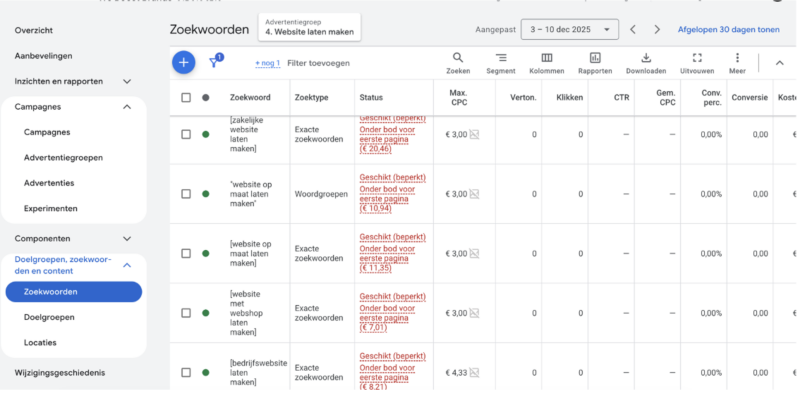Click the blue plus add keyword button
This screenshot has height=402, width=800.
(x=182, y=62)
